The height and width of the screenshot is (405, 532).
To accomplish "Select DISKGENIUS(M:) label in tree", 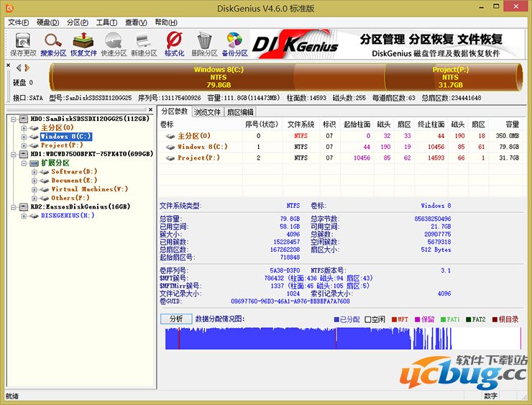I will click(68, 216).
